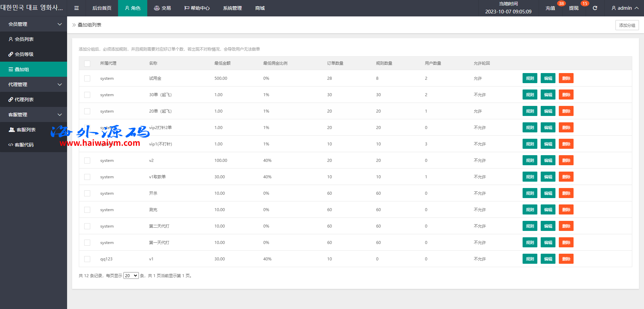644x309 pixels.
Task: Click the 充值 recharge notification with badge 38
Action: click(x=550, y=8)
